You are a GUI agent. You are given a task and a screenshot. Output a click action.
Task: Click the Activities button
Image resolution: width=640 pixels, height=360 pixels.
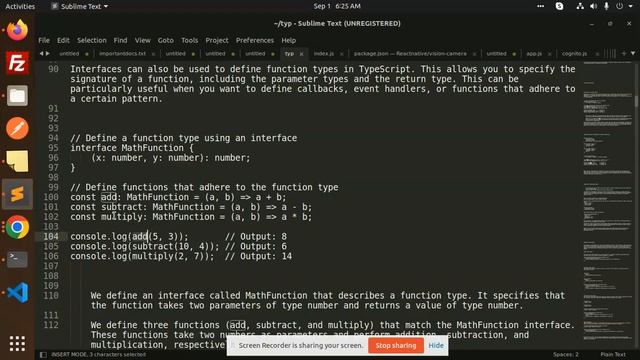click(20, 6)
